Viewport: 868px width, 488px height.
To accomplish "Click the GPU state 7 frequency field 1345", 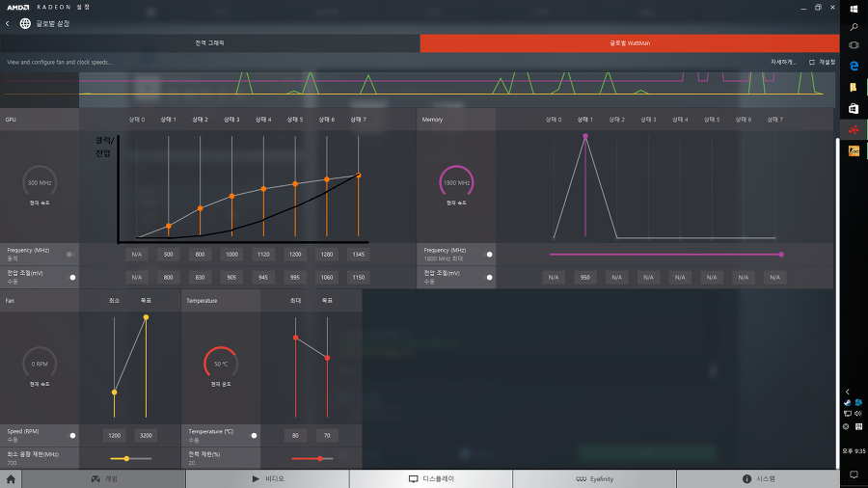I will click(x=358, y=255).
